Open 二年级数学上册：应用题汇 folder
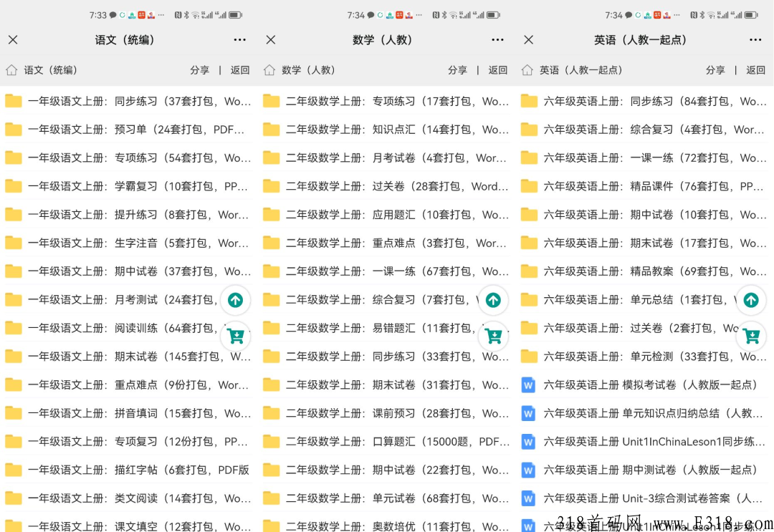774x532 pixels. 386,215
